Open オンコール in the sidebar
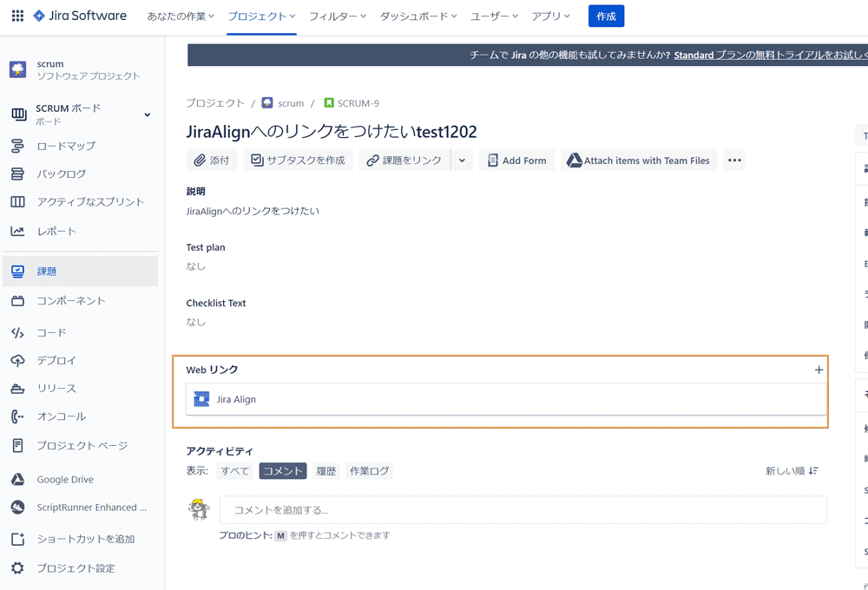 (62, 416)
